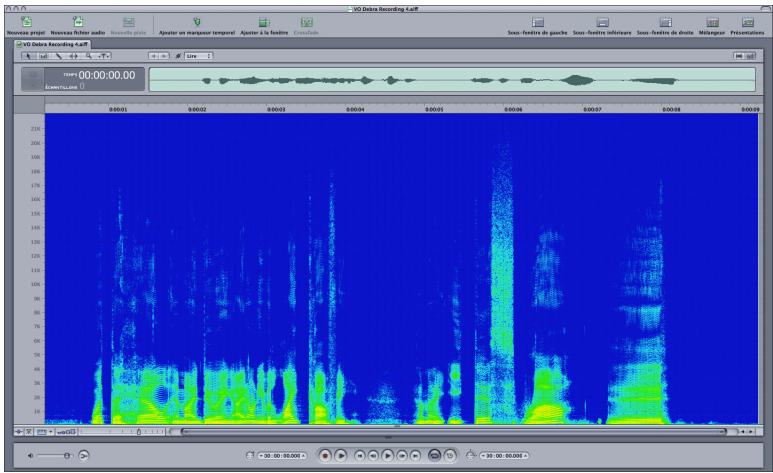Select the frequency selection tool

(x=43, y=56)
